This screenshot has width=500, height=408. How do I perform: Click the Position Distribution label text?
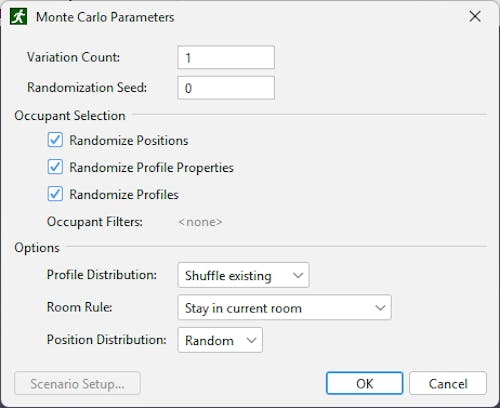(107, 339)
